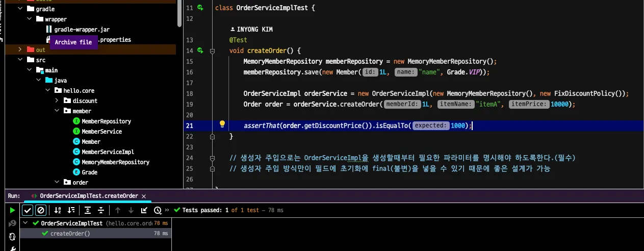
Task: Open Member class file
Action: (x=91, y=141)
